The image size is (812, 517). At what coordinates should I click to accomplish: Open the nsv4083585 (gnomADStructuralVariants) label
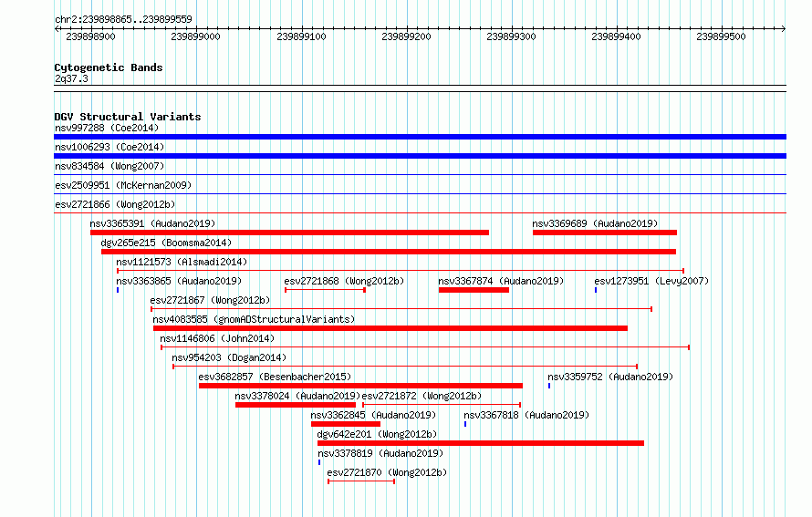[254, 319]
